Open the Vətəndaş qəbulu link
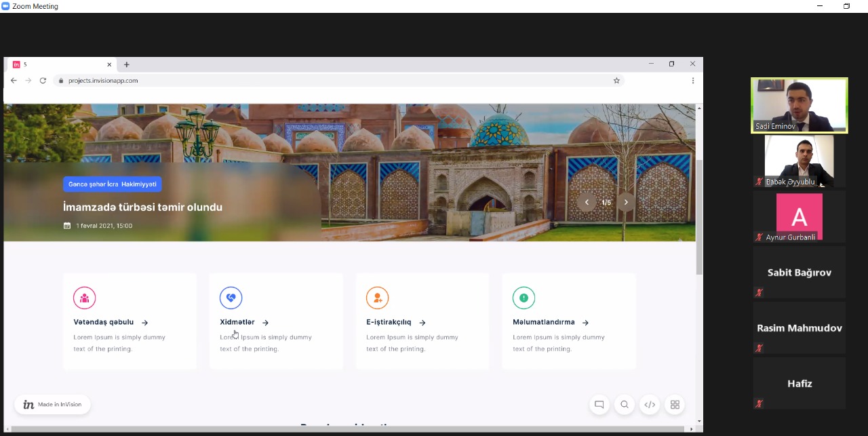The height and width of the screenshot is (436, 868). (104, 322)
